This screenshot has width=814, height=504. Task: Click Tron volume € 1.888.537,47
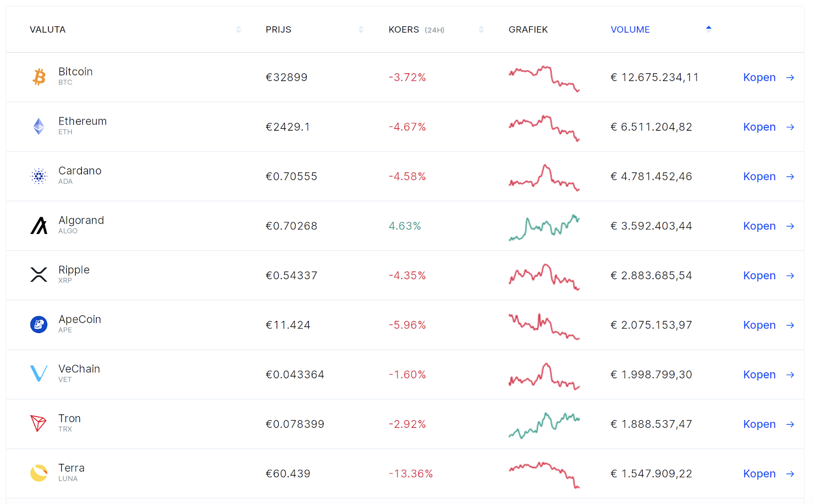click(651, 424)
